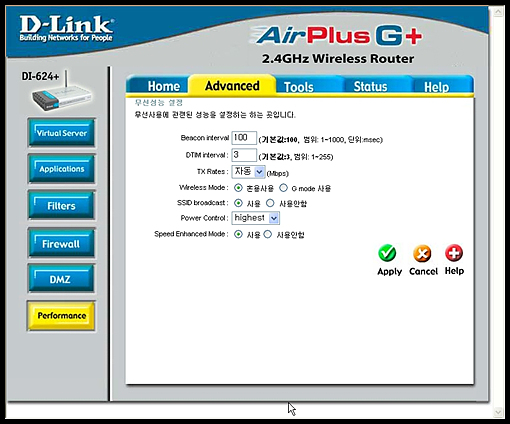Click the Apply text label
This screenshot has width=510, height=424.
click(x=389, y=272)
